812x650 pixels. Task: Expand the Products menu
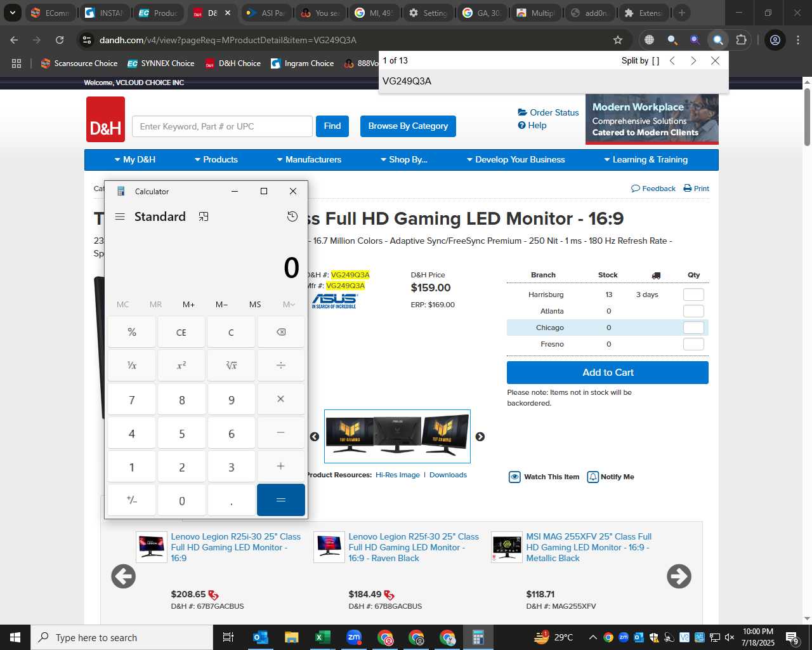(x=216, y=160)
